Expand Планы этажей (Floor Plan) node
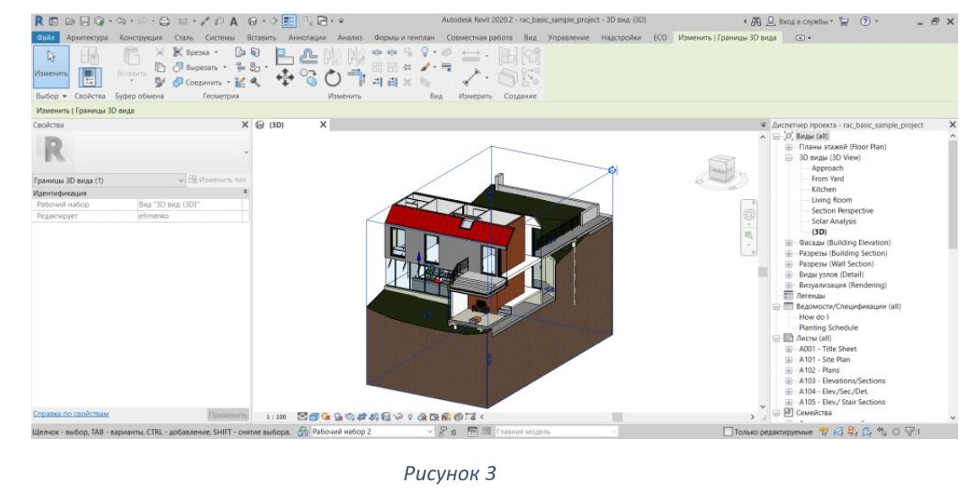980x498 pixels. point(789,147)
